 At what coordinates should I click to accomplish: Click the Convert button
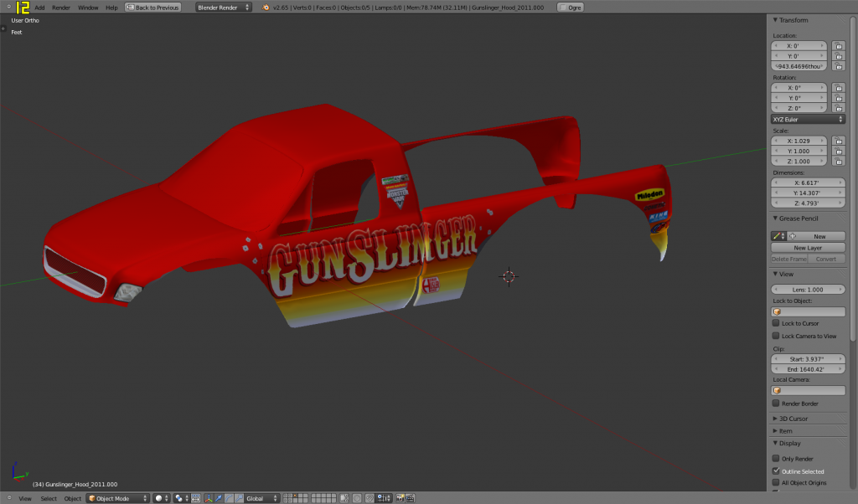[826, 259]
